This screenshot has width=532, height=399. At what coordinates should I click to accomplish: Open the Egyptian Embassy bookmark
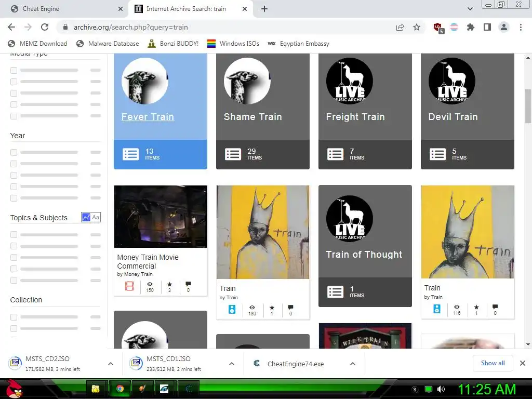click(299, 44)
